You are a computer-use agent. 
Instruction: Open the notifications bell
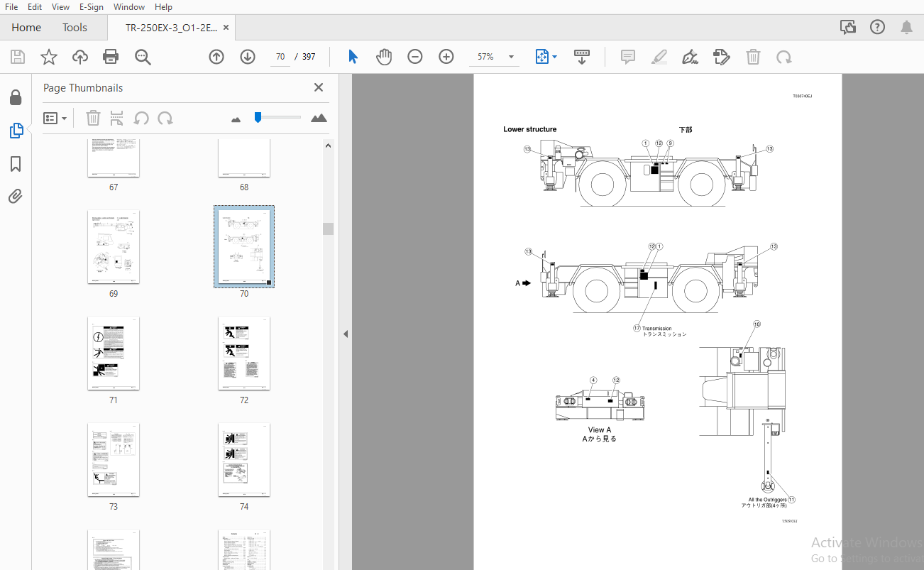pyautogui.click(x=906, y=27)
